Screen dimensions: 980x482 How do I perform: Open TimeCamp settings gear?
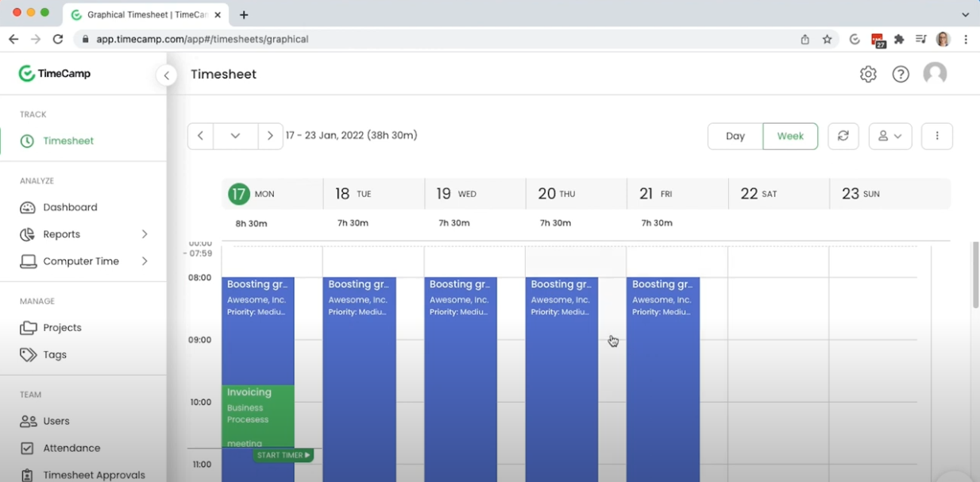click(x=868, y=73)
